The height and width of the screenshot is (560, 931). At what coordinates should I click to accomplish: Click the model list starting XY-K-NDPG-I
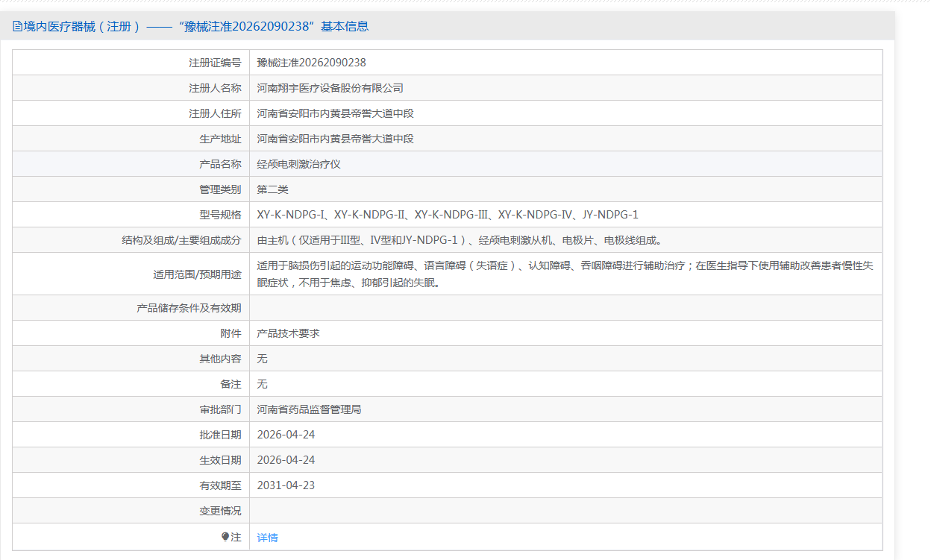pyautogui.click(x=448, y=215)
